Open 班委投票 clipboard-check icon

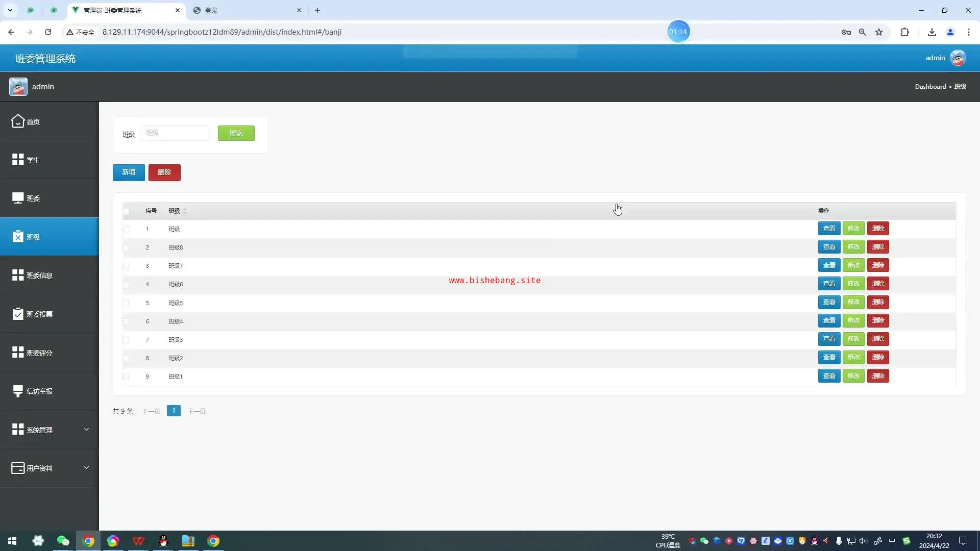coord(18,314)
